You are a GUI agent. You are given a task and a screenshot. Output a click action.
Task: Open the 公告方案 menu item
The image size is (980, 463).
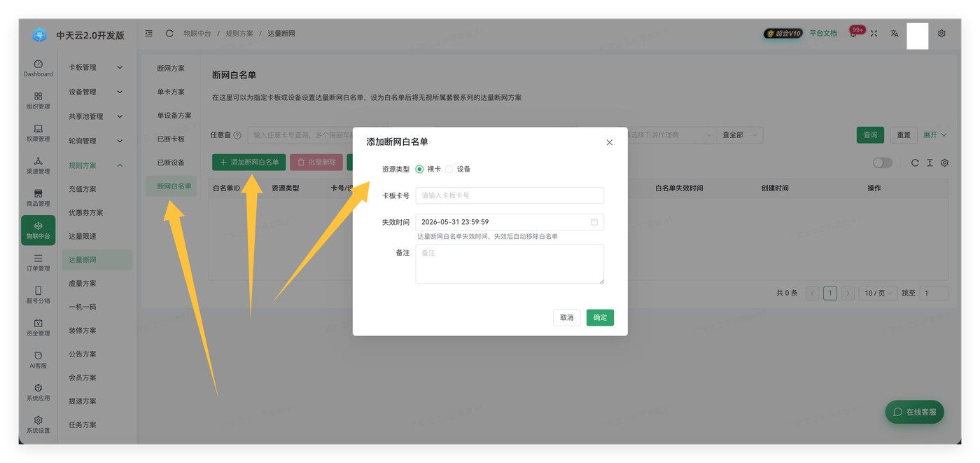[83, 354]
